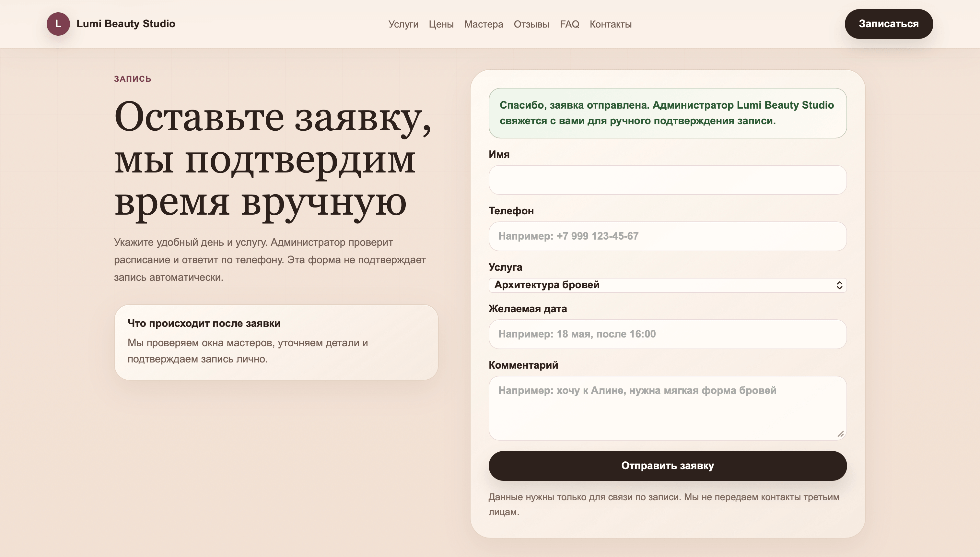Image resolution: width=980 pixels, height=557 pixels.
Task: Click the Комментарий field label
Action: tap(523, 365)
